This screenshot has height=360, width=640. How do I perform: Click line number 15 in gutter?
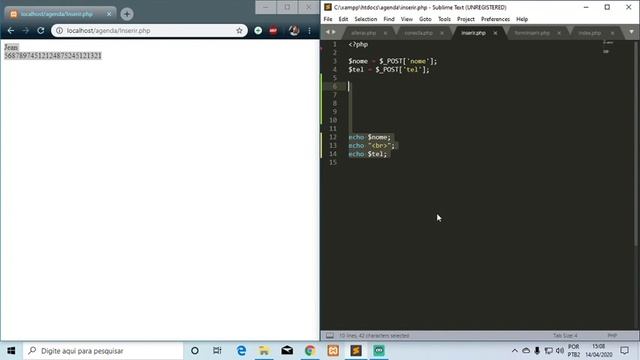(333, 162)
